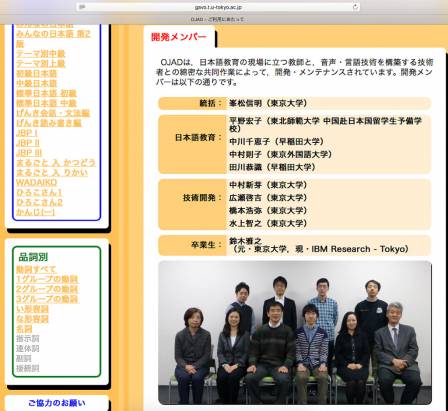Choose the JBP I textbook link
This screenshot has height=411, width=448.
(27, 133)
